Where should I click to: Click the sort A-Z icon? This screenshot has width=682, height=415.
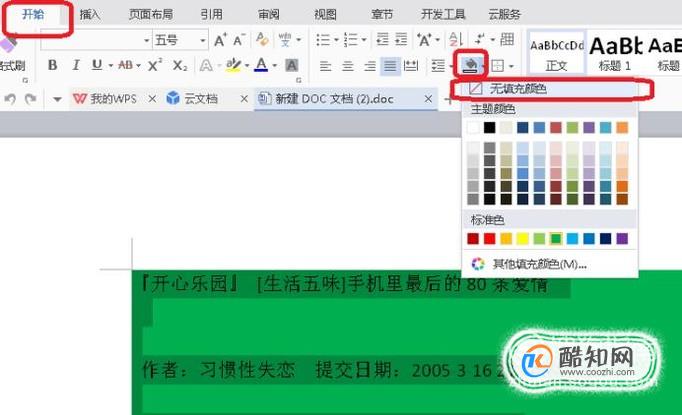pyautogui.click(x=456, y=40)
